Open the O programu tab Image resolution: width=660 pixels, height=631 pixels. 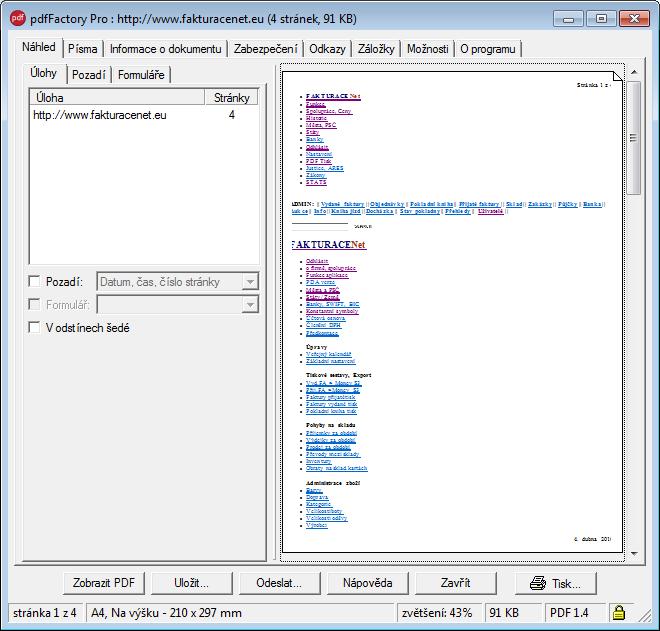(x=488, y=49)
